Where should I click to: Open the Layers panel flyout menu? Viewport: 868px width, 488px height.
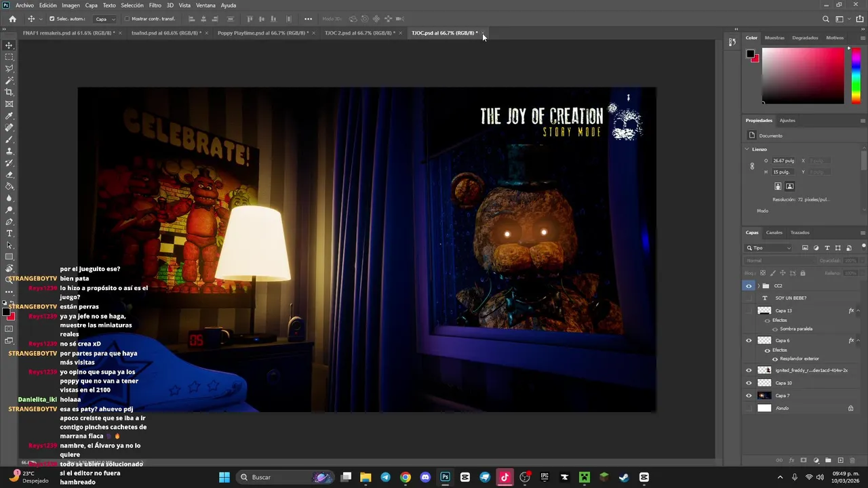(x=863, y=232)
